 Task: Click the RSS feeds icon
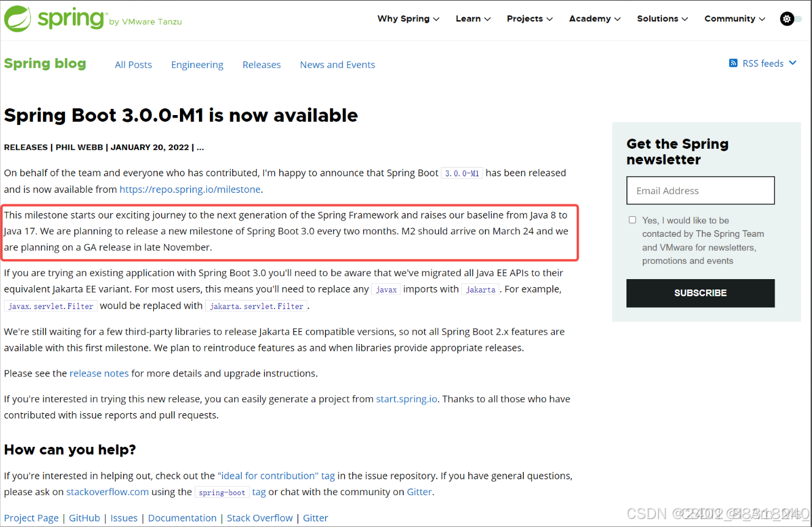(x=733, y=63)
